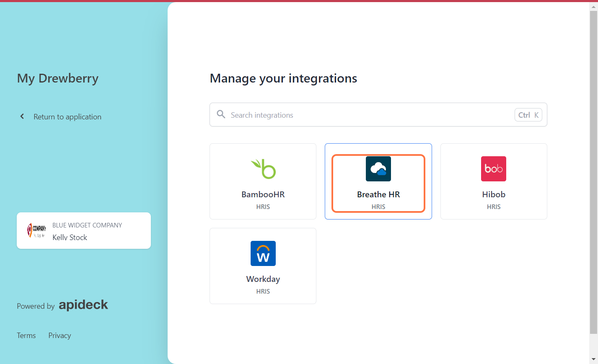Click the search magnifier icon
This screenshot has width=598, height=364.
[x=221, y=114]
